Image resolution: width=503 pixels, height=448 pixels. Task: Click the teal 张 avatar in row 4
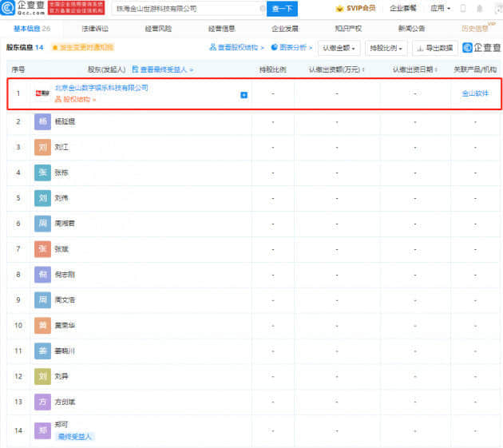(42, 172)
